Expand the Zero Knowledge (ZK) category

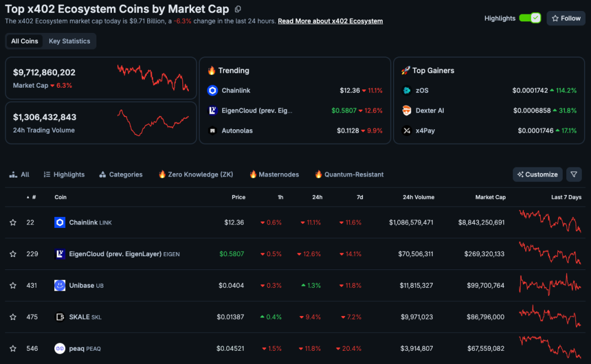tap(195, 174)
